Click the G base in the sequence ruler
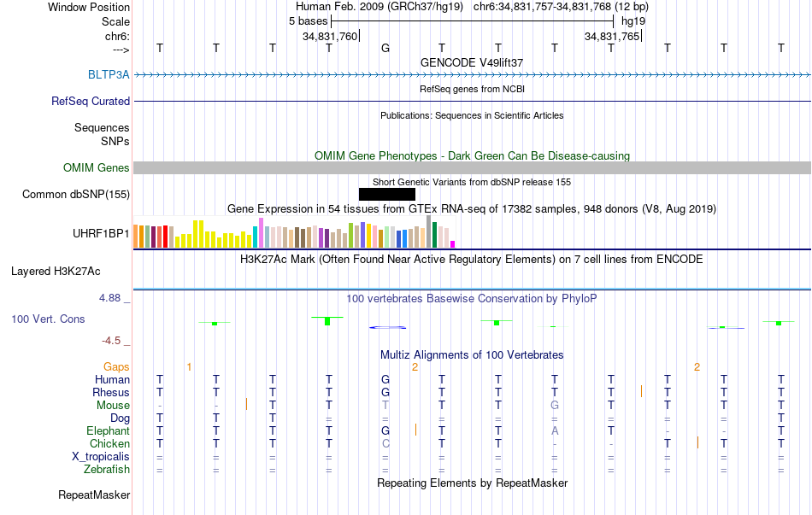 tap(385, 48)
